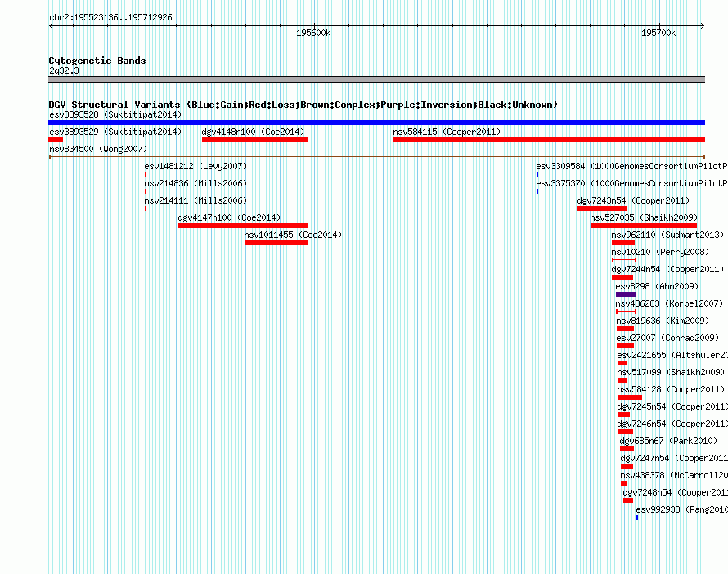
Task: Open the nsv436283 (Korbel2007) label
Action: point(669,303)
